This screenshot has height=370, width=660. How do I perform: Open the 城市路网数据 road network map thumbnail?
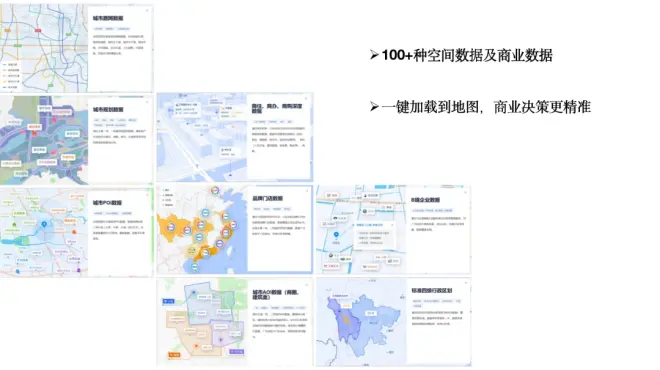44,48
